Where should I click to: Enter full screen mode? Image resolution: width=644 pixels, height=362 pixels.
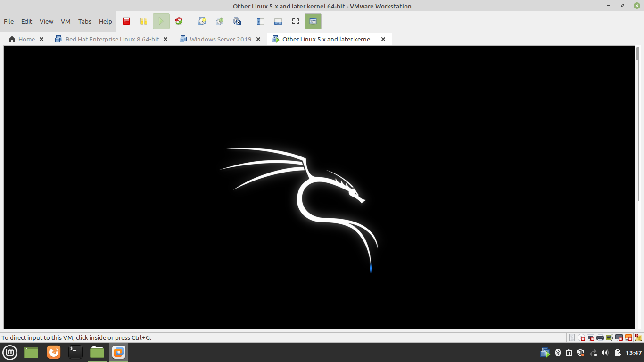[296, 21]
